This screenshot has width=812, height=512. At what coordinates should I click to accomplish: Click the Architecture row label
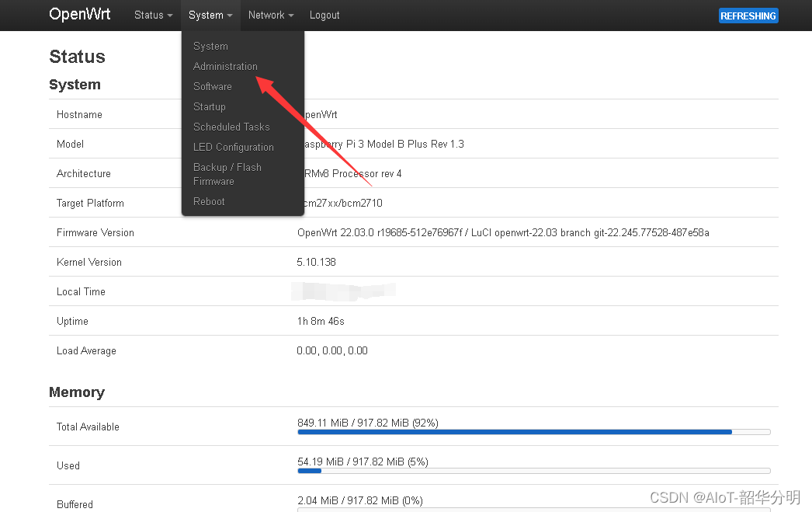pyautogui.click(x=83, y=173)
